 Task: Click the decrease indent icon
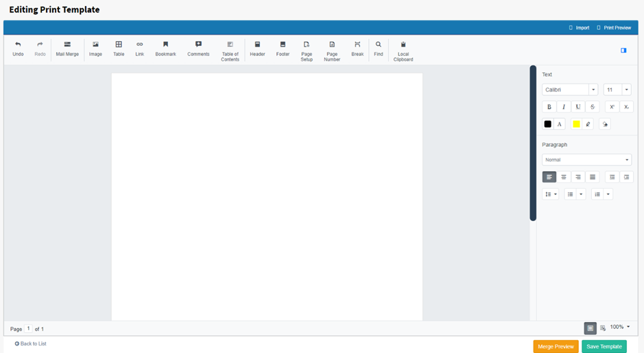point(612,177)
